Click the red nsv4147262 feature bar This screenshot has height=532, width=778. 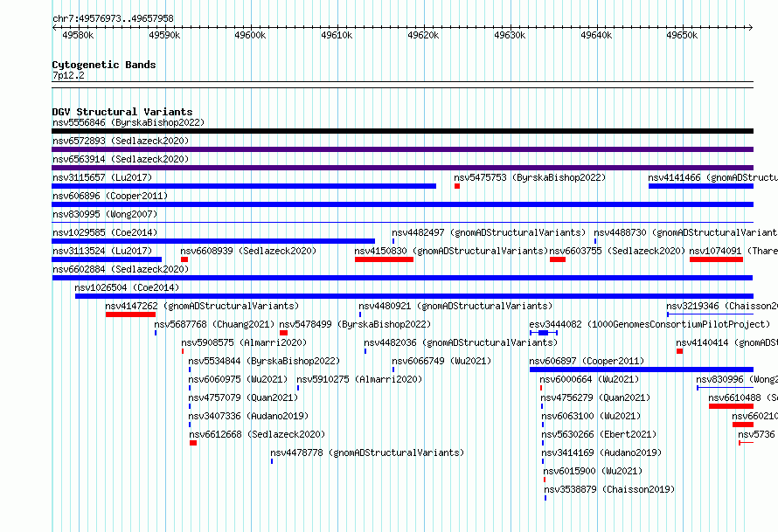(x=130, y=314)
